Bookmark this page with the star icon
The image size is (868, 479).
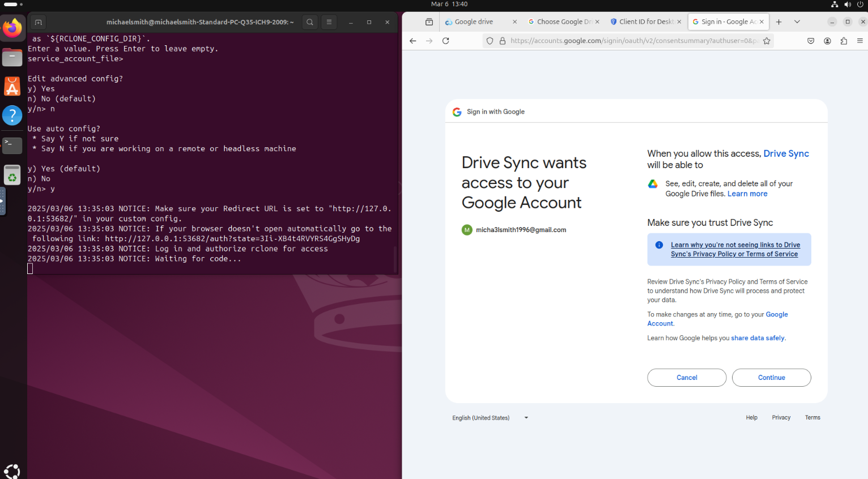pyautogui.click(x=767, y=41)
